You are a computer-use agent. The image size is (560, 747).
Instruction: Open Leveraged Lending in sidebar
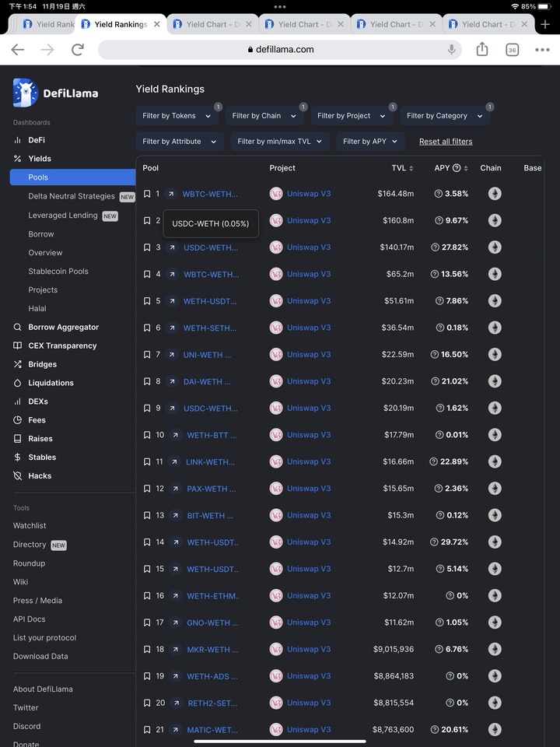coord(63,216)
